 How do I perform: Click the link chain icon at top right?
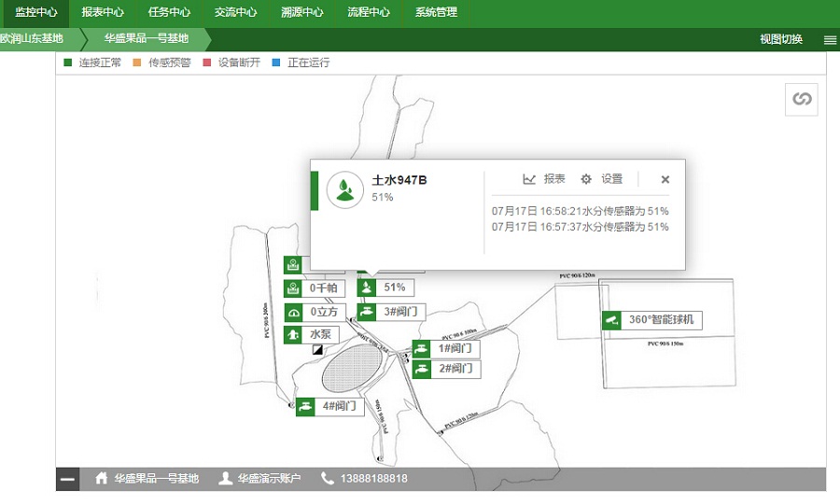(x=801, y=99)
